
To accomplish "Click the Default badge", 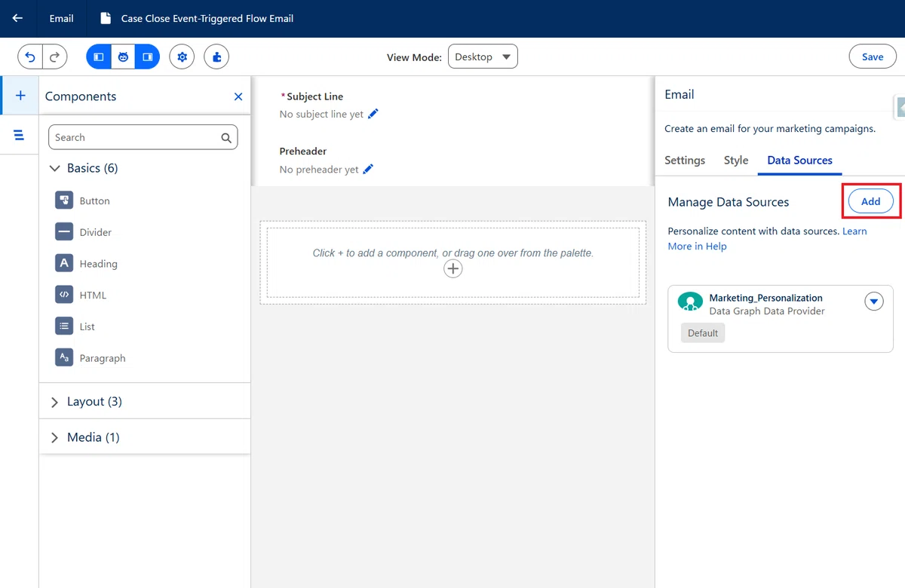I will click(703, 333).
